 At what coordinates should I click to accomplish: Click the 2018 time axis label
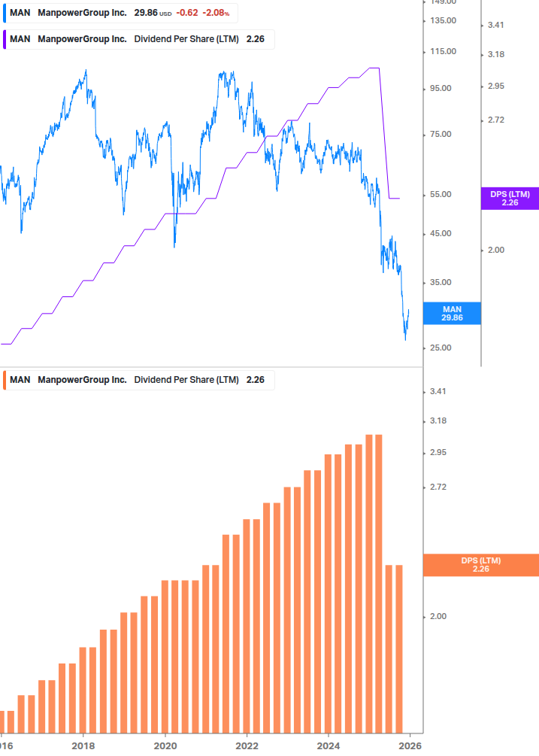tap(83, 746)
